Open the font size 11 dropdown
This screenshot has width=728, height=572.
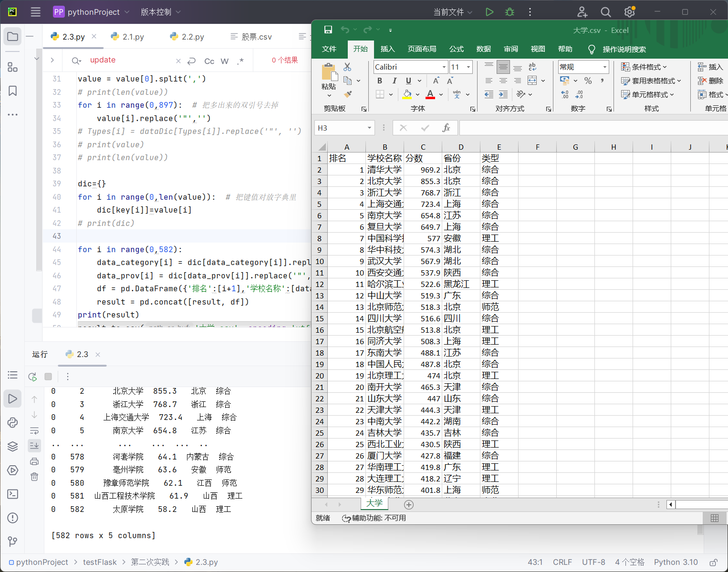468,67
